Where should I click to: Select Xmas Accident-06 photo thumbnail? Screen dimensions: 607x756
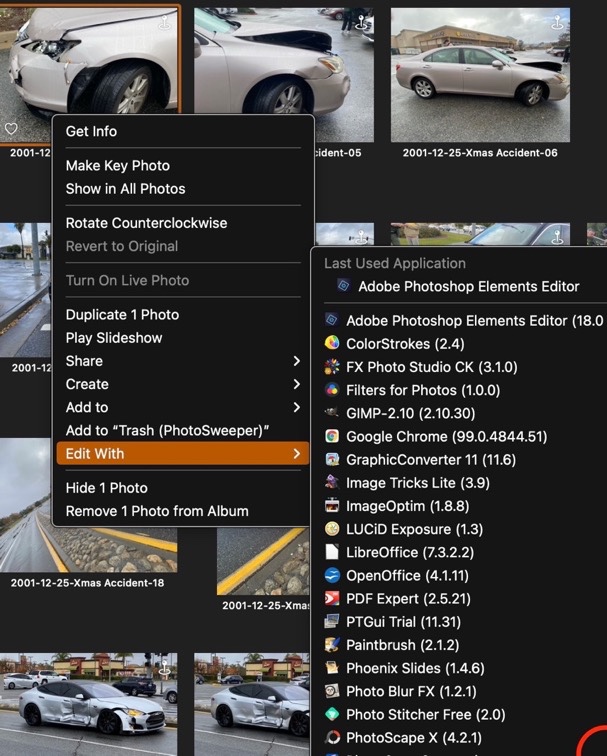480,75
